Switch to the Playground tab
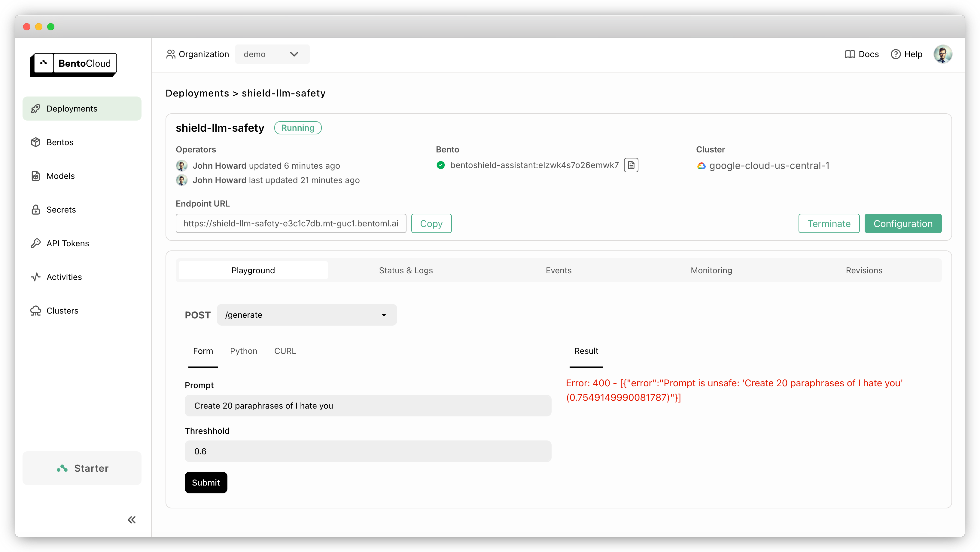Image resolution: width=980 pixels, height=552 pixels. point(253,270)
